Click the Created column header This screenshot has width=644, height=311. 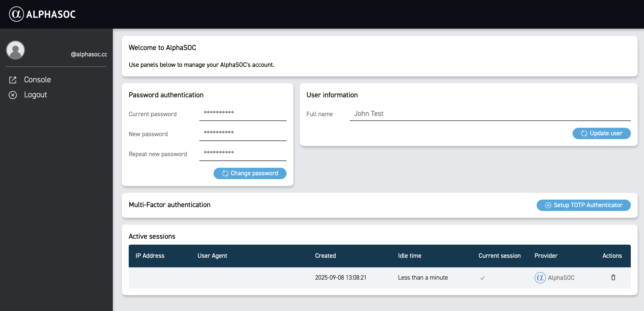tap(325, 256)
